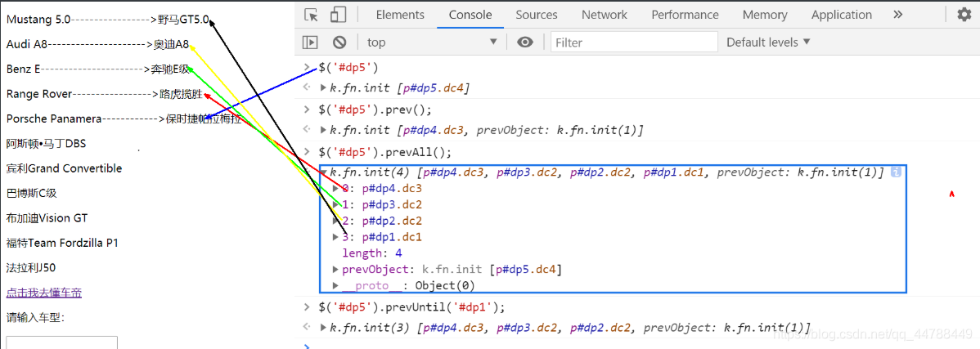Expand the prevUntil k.fn.init(3) result
980x349 pixels.
click(x=324, y=327)
